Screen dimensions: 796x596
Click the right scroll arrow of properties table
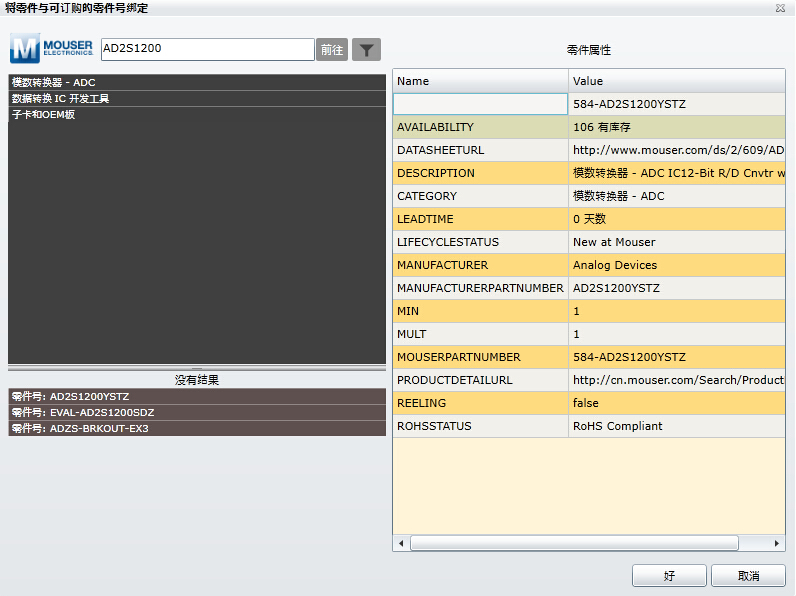pos(777,543)
